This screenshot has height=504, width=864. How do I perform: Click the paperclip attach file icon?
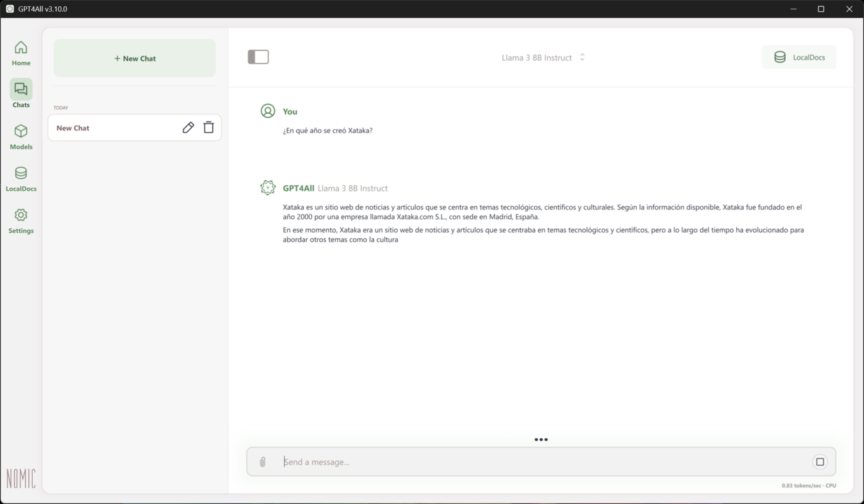(262, 462)
